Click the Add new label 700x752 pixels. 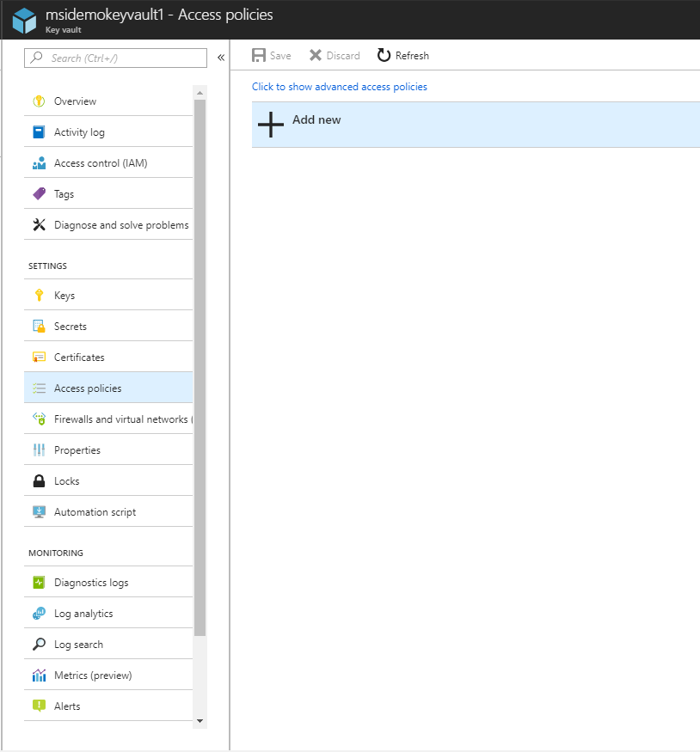[x=316, y=120]
